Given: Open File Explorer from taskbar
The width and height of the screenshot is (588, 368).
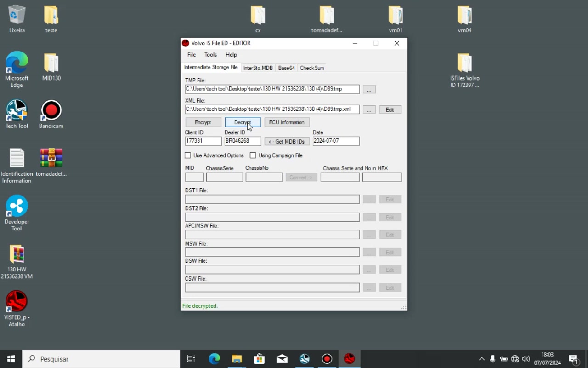Looking at the screenshot, I should tap(237, 359).
